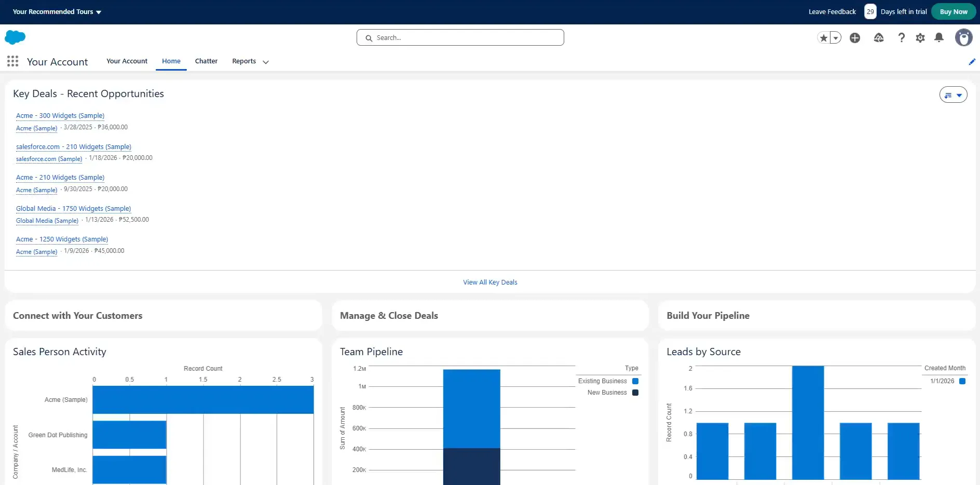Toggle 1/1/2026 legend entry in Leads chart
This screenshot has height=485, width=980.
pyautogui.click(x=947, y=381)
